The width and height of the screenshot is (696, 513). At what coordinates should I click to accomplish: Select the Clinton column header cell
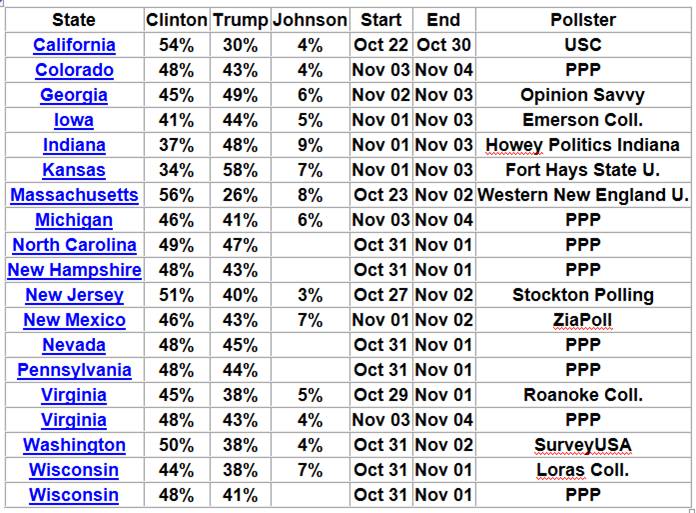(177, 20)
